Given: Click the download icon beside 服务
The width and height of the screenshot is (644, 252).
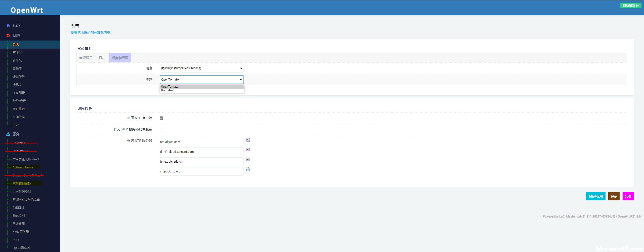Looking at the screenshot, I should click(x=8, y=134).
